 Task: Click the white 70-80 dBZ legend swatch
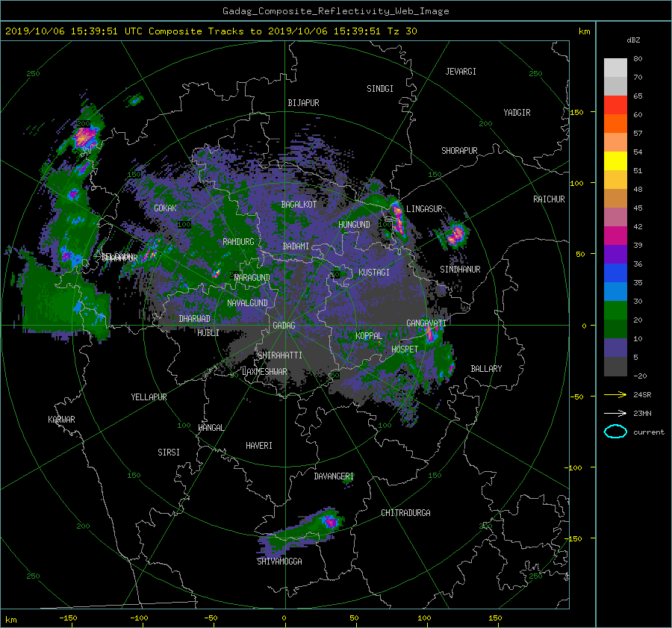click(615, 68)
